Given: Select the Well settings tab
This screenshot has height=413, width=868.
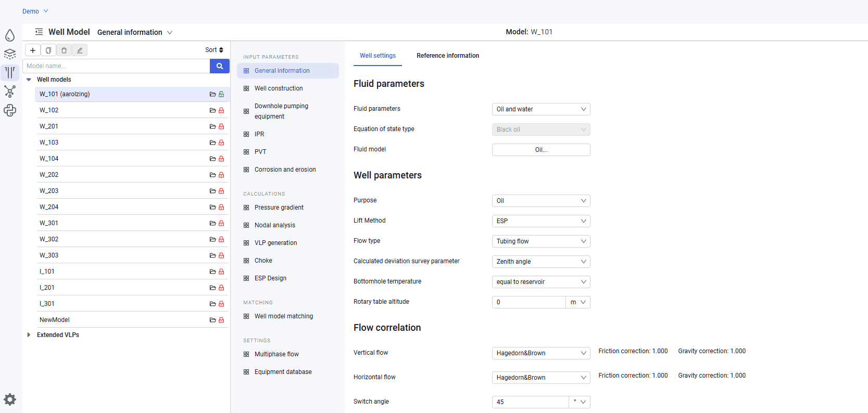Looking at the screenshot, I should [378, 56].
